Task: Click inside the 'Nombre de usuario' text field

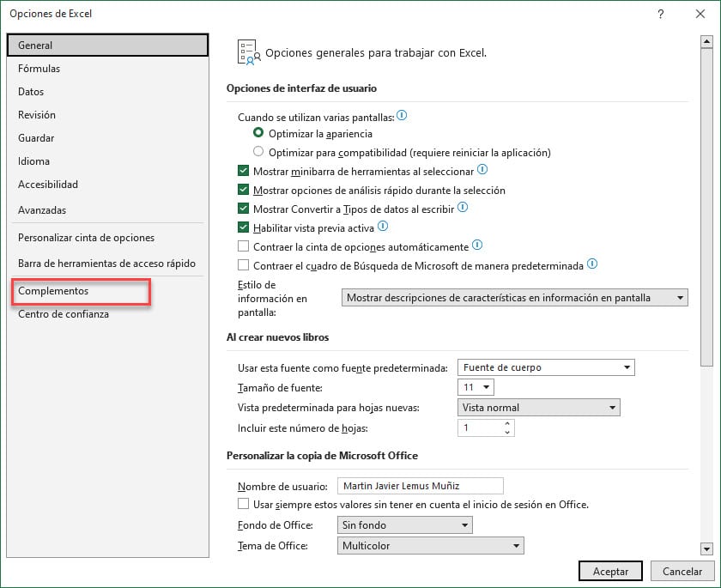Action: (420, 486)
